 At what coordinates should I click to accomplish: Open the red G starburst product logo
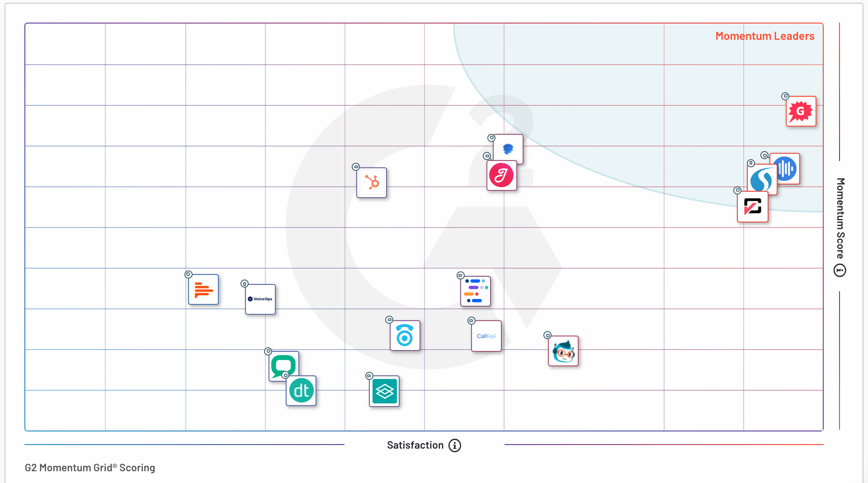[x=801, y=111]
